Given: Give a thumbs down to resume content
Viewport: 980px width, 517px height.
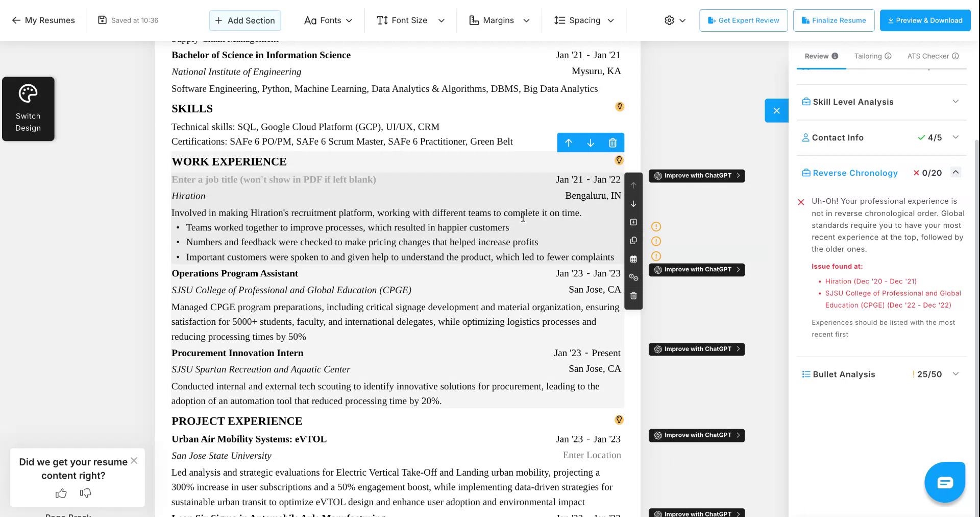Looking at the screenshot, I should point(85,493).
